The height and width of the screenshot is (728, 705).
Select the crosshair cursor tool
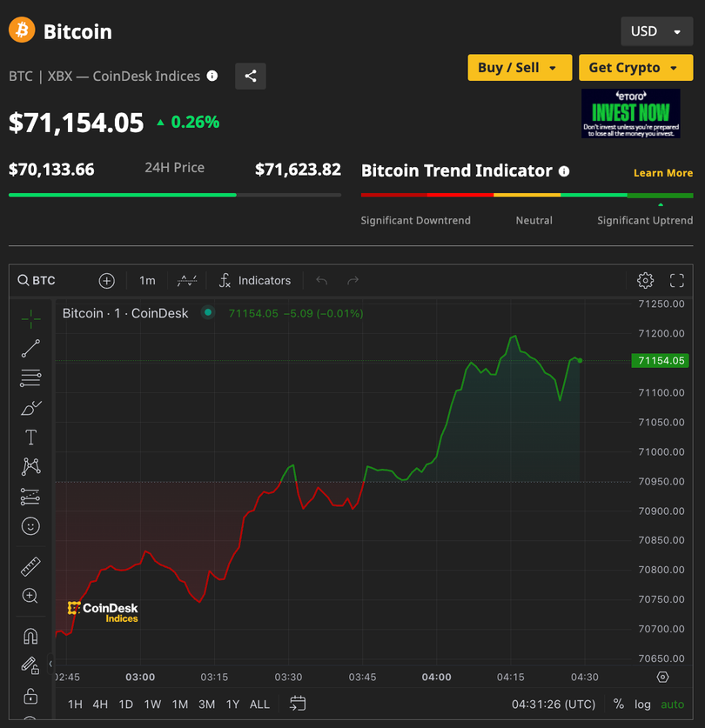pyautogui.click(x=30, y=319)
